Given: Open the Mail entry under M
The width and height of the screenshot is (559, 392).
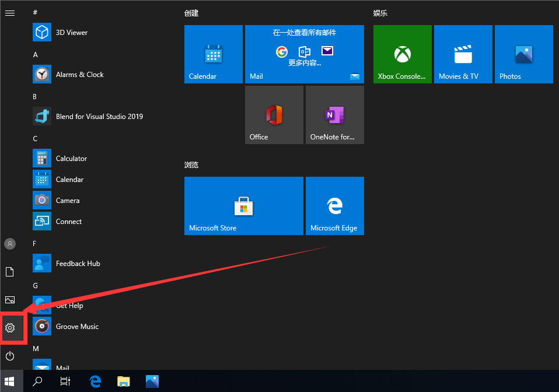Looking at the screenshot, I should pos(100,364).
